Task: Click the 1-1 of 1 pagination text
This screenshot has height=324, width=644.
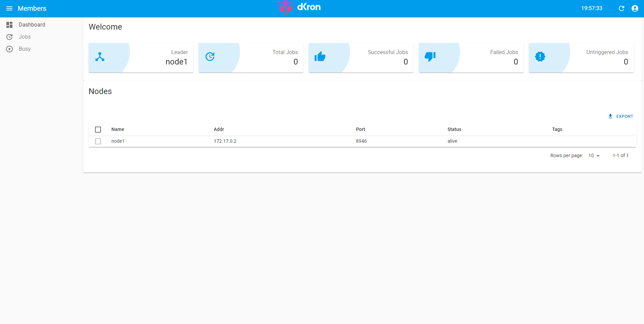Action: pos(621,155)
